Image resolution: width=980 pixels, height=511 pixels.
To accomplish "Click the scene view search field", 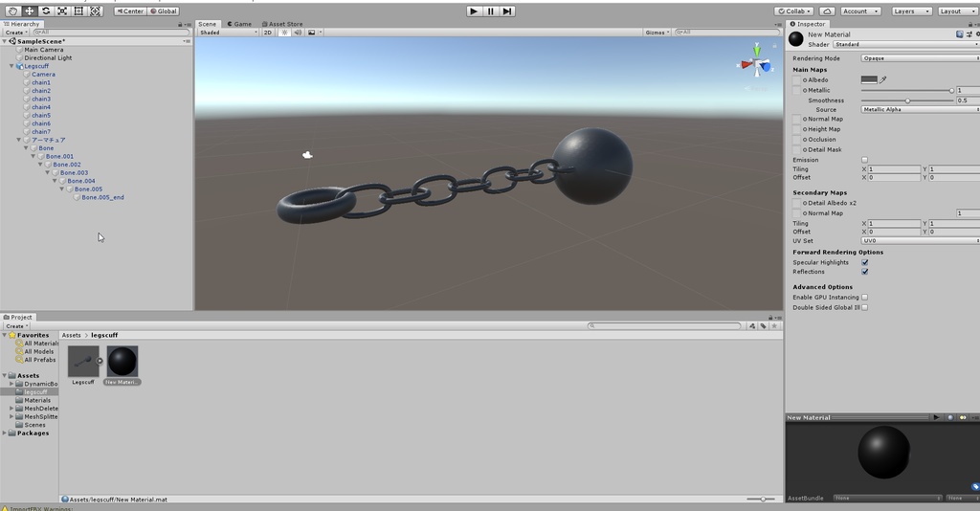I will click(727, 33).
